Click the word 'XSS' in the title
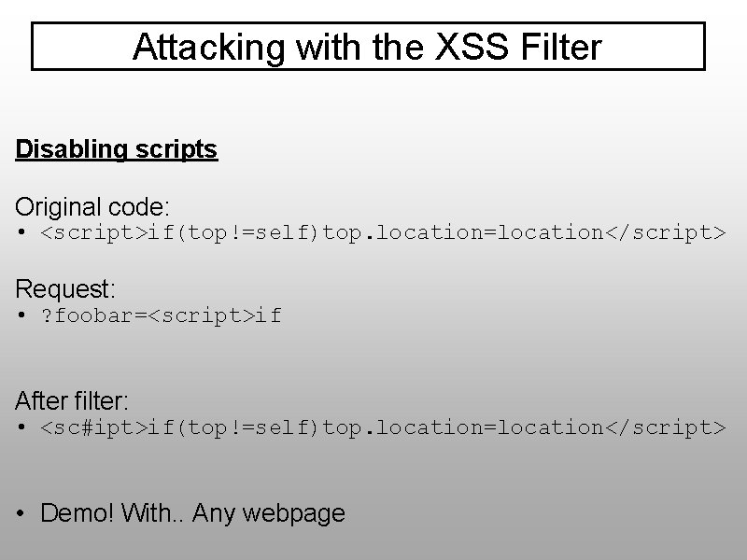The width and height of the screenshot is (747, 560). pos(458,47)
